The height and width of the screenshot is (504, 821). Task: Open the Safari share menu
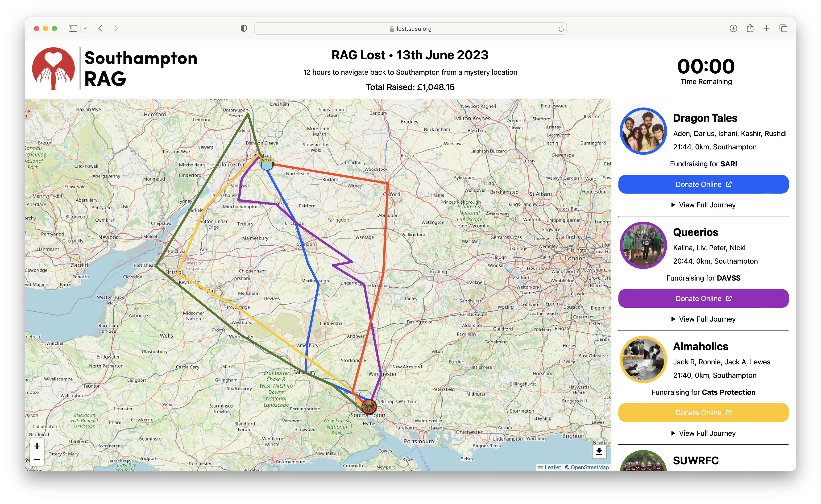tap(750, 28)
